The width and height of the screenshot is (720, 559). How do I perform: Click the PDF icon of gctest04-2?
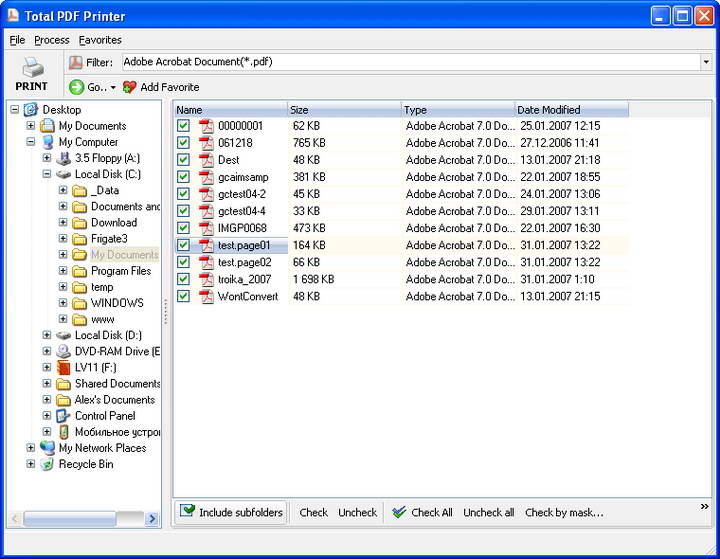point(206,194)
